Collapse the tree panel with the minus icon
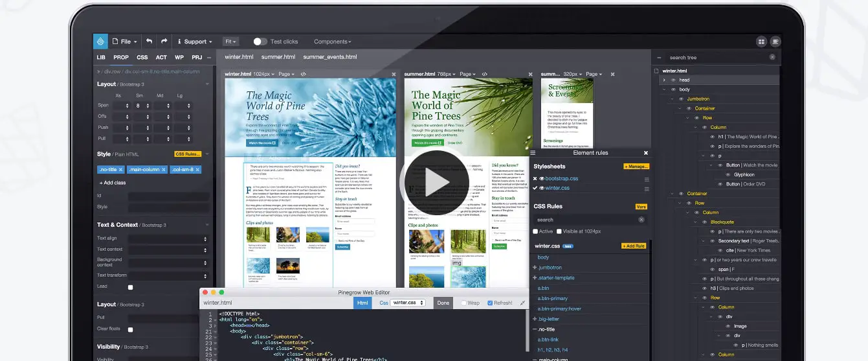Screen dimensions: 868x361 660,58
